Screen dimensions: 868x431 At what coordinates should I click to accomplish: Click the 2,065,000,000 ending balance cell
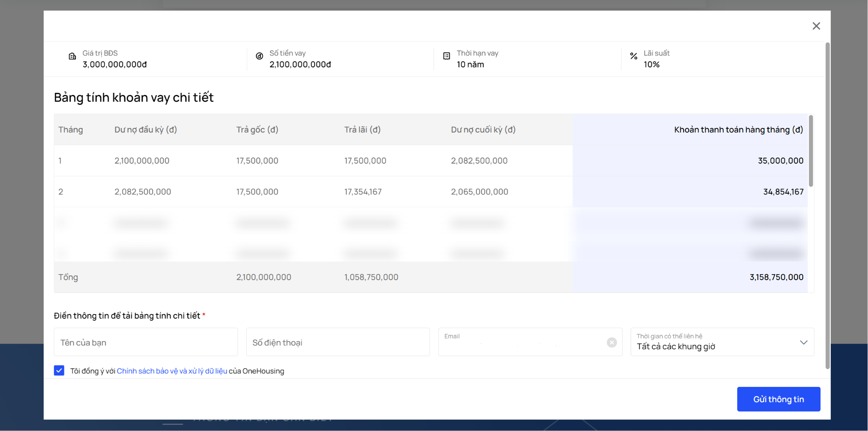[479, 192]
